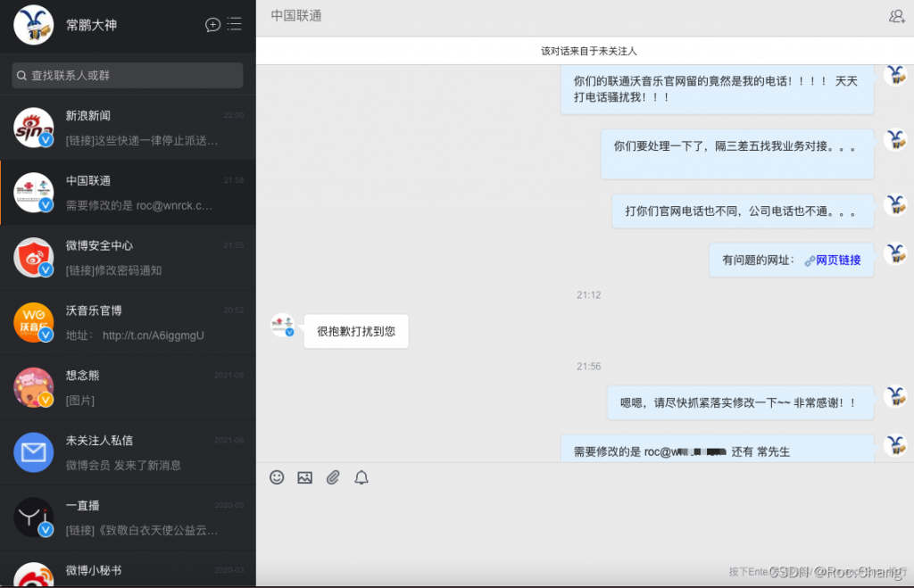Screen dimensions: 914x588
Task: Open the 微博安全中心 conversation
Action: click(x=128, y=258)
